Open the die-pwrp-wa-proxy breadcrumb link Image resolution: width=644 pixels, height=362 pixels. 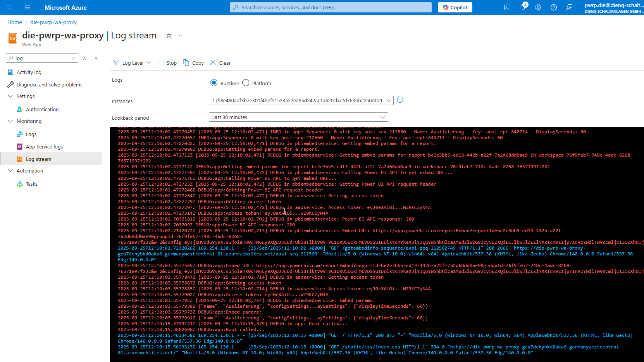[x=53, y=22]
